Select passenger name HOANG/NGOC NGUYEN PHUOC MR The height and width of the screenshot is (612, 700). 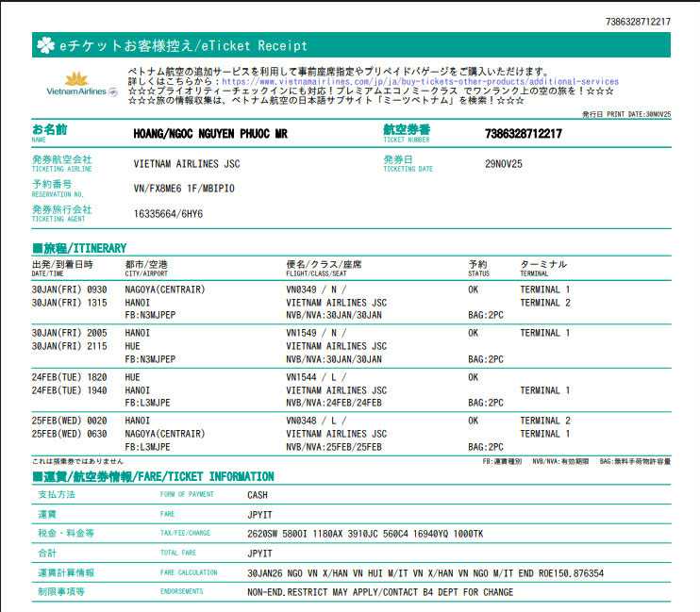pyautogui.click(x=210, y=134)
